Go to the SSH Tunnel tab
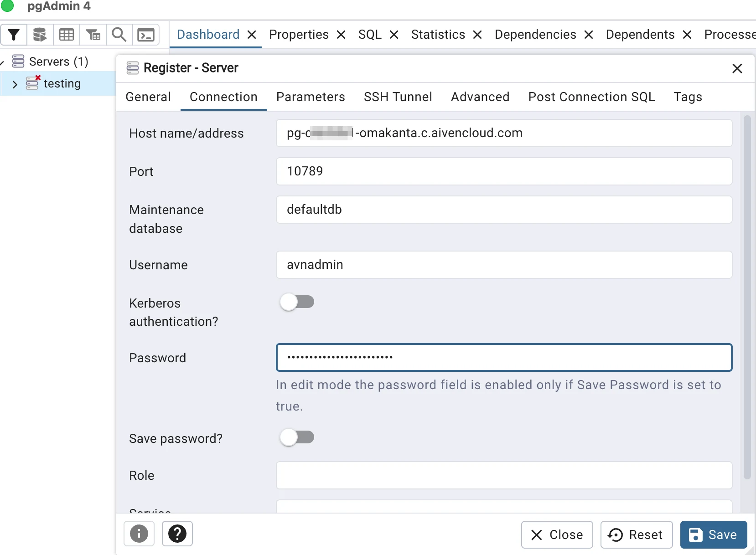This screenshot has width=756, height=555. tap(398, 97)
